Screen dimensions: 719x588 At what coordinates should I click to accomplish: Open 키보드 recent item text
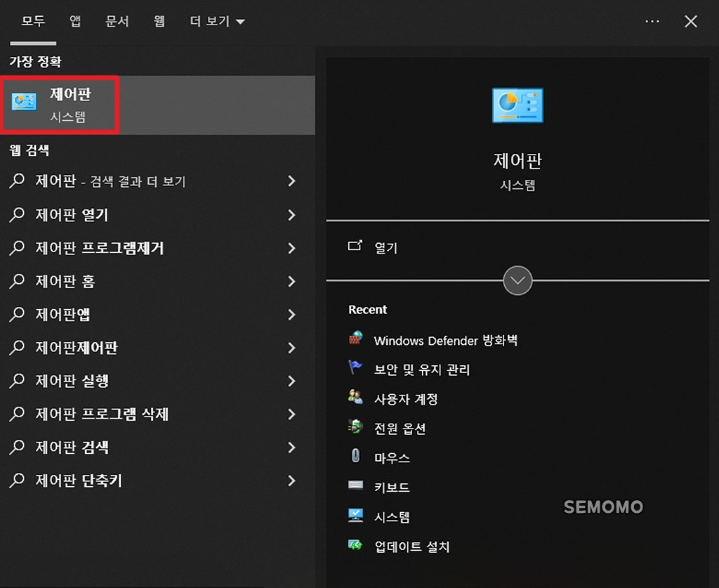392,487
